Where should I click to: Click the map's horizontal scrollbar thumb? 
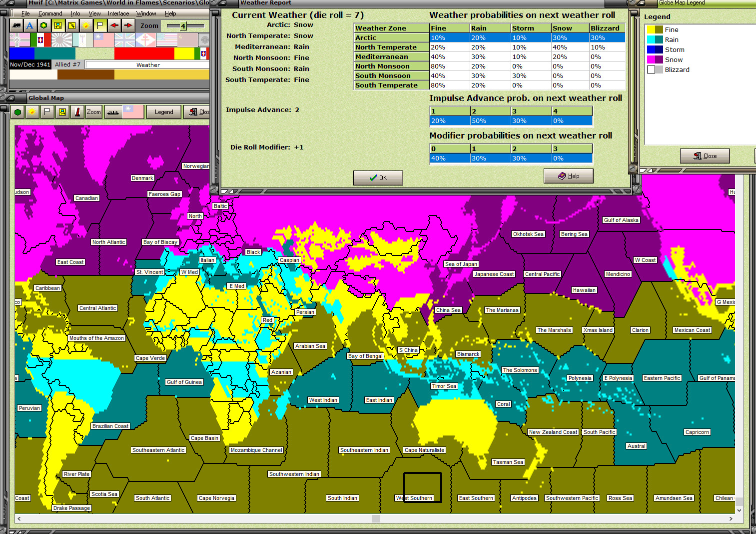(376, 518)
